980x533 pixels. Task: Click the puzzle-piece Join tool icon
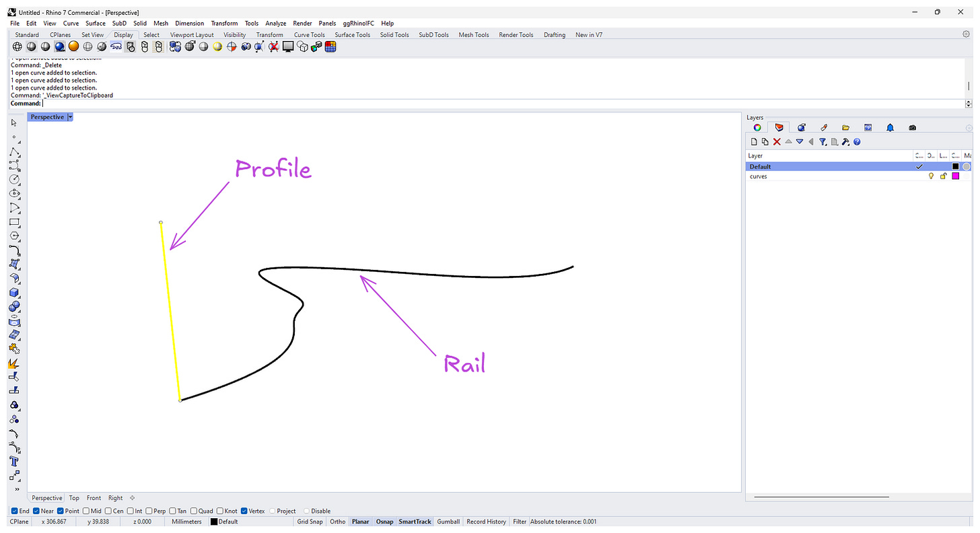click(x=14, y=349)
